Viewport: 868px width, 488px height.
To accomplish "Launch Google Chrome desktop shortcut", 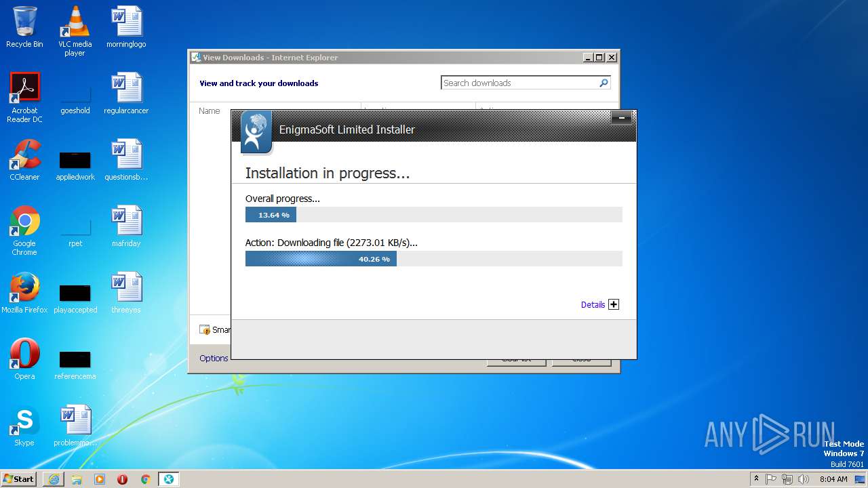I will 24,230.
